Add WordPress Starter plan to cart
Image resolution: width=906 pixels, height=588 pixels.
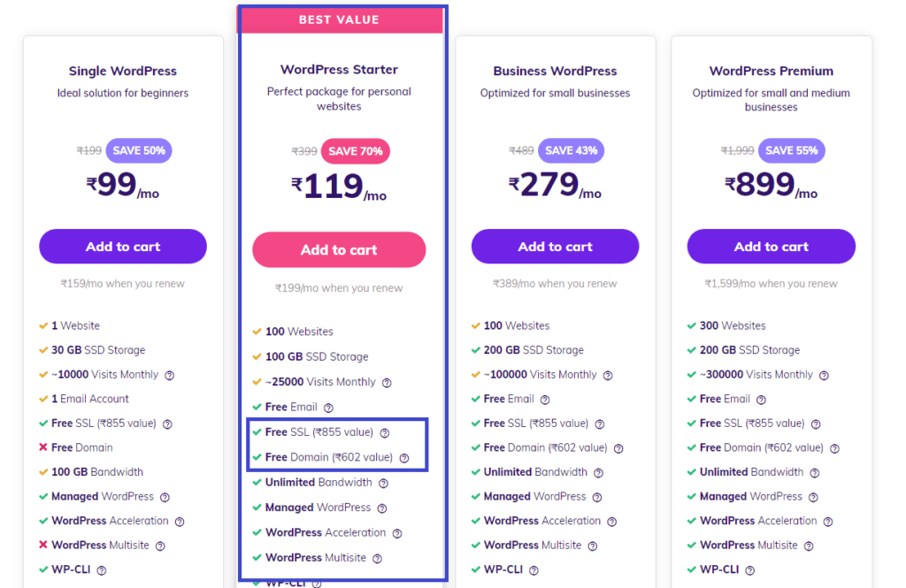339,249
